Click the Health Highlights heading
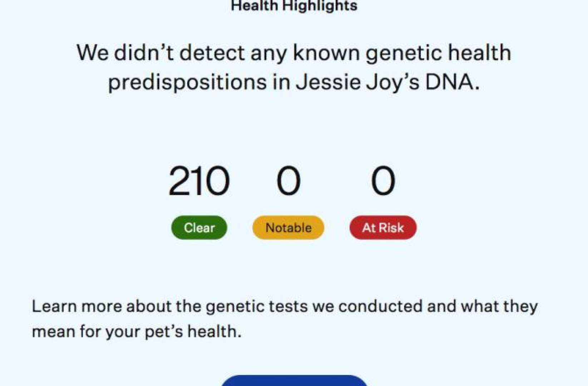The image size is (588, 386). [294, 6]
